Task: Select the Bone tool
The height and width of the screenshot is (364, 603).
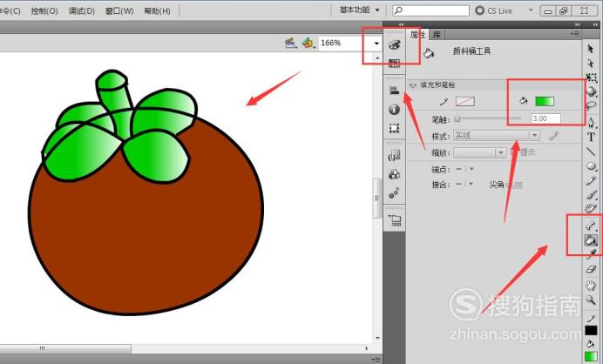Action: pos(590,226)
